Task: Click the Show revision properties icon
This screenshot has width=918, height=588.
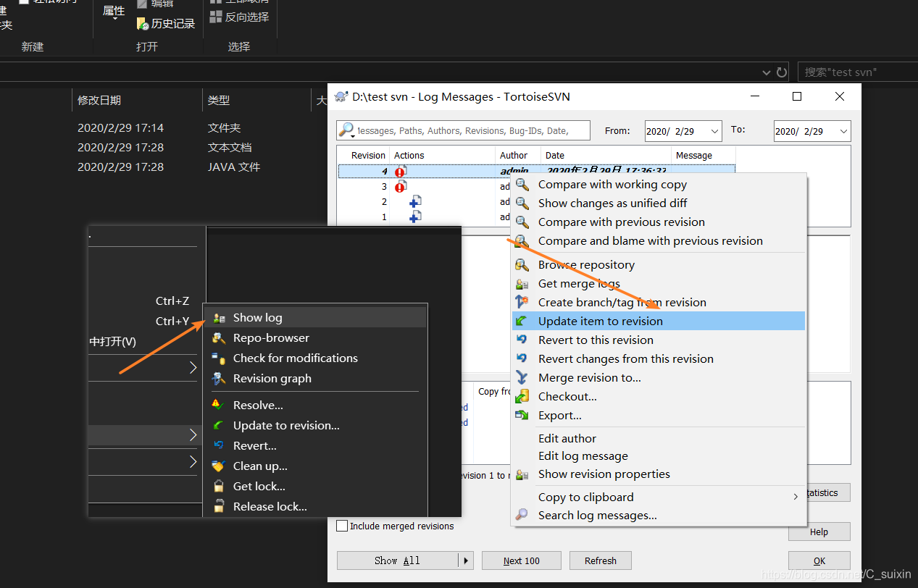Action: point(522,474)
